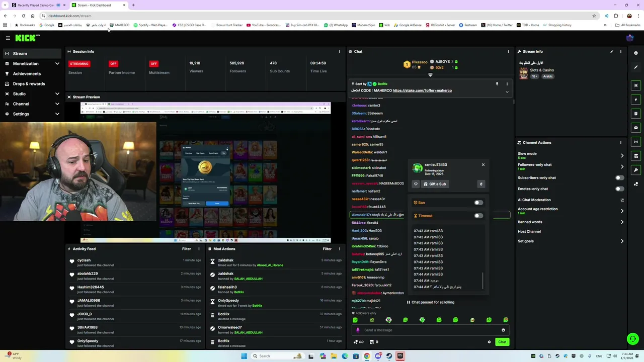Click Host Channel action
The image size is (644, 362).
point(529,232)
